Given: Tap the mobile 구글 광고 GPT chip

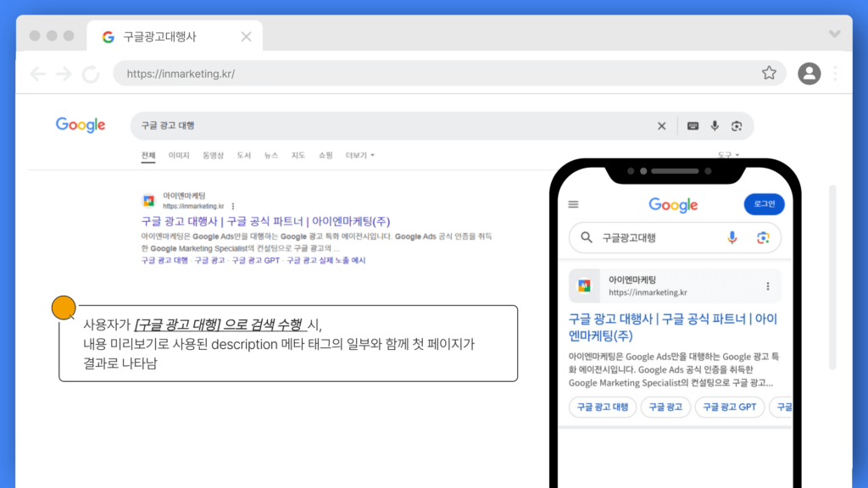Looking at the screenshot, I should point(730,408).
